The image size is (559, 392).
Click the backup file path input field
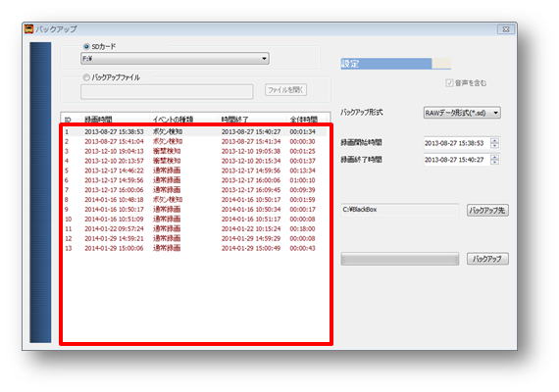pos(167,91)
